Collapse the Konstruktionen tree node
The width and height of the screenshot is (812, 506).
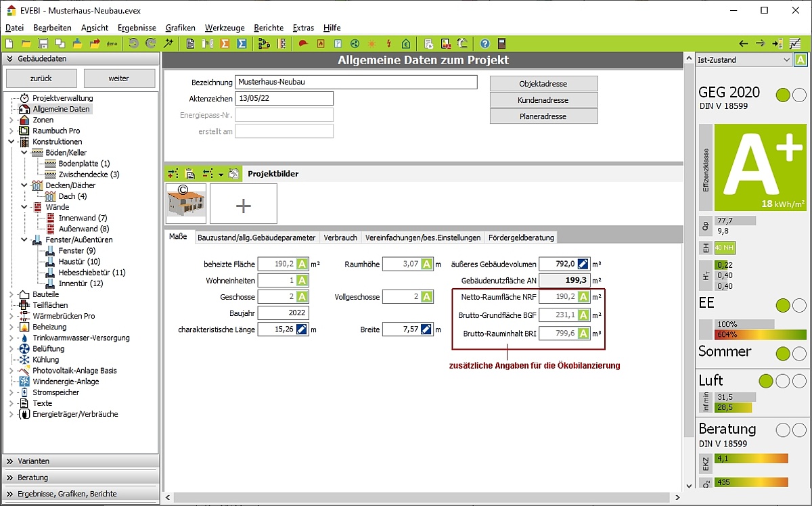[11, 141]
